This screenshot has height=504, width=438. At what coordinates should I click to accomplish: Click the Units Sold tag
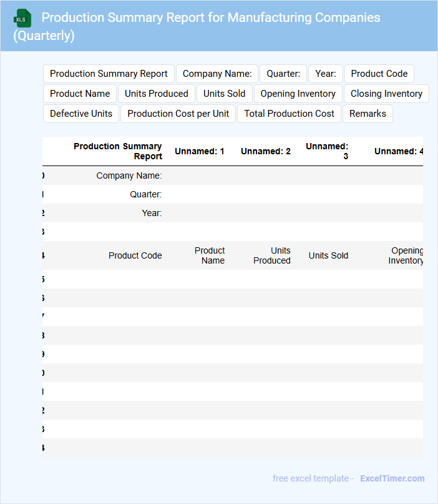coord(225,94)
